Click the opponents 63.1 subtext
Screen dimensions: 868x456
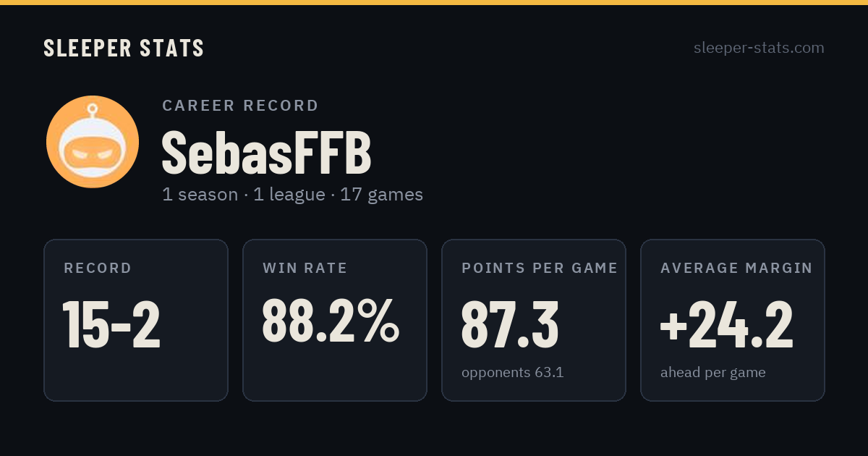tap(513, 373)
